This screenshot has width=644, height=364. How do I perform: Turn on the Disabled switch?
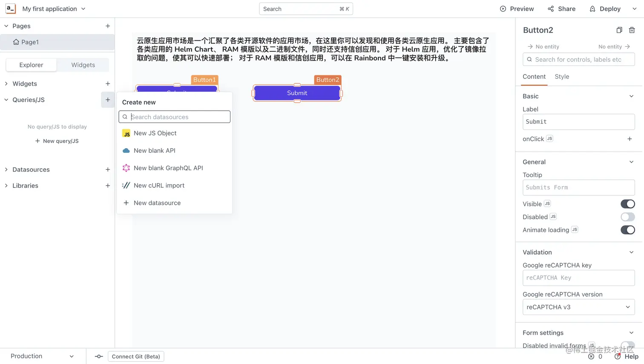point(628,217)
